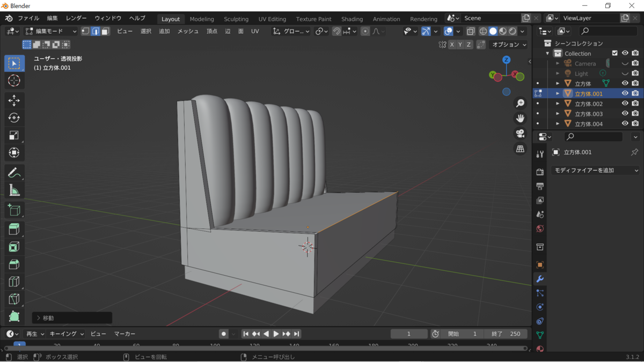Toggle X-ray view button
Viewport: 644px width, 362px height.
click(x=471, y=31)
